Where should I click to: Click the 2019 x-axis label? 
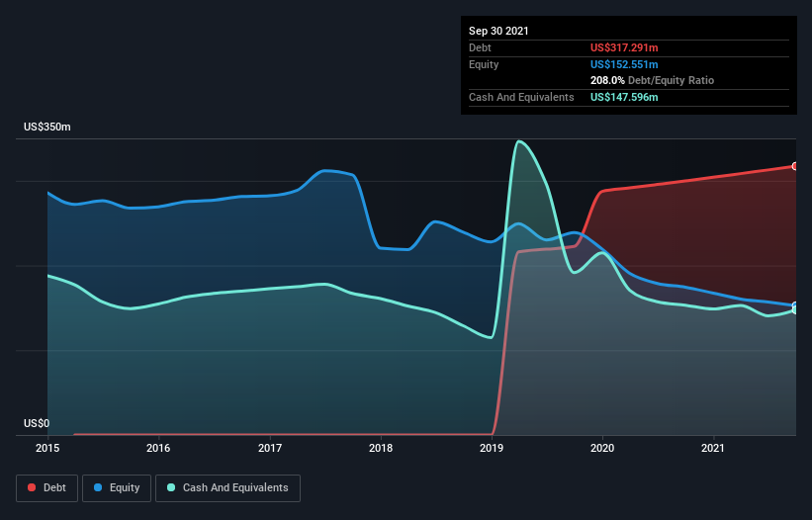tap(492, 448)
